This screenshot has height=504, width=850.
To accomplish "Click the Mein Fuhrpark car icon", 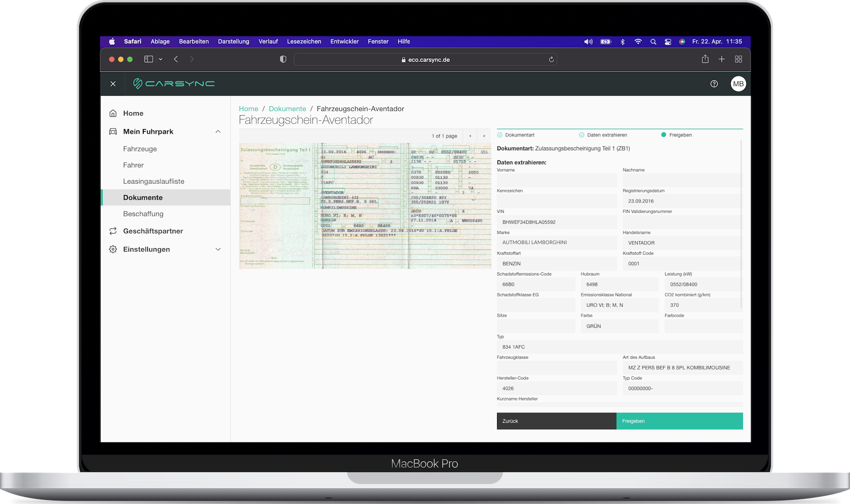I will click(x=113, y=131).
